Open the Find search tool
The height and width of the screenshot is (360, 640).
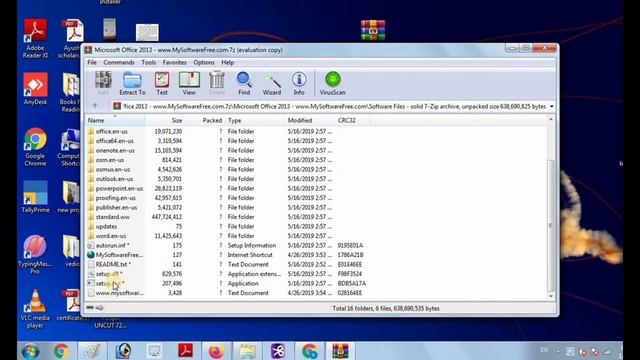click(x=244, y=84)
